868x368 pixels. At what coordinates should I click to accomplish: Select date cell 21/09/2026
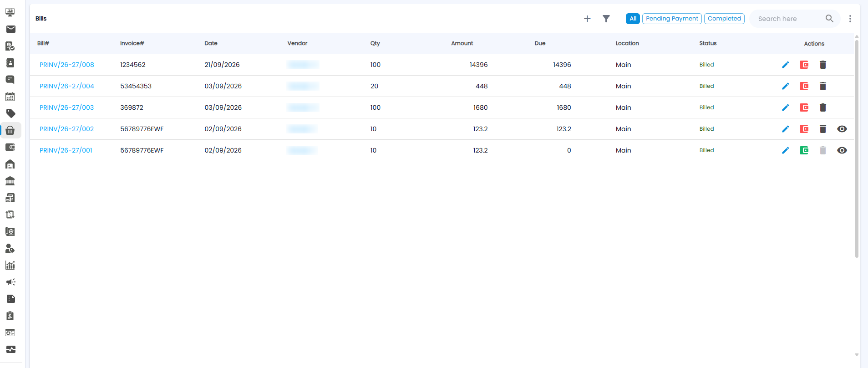point(222,65)
